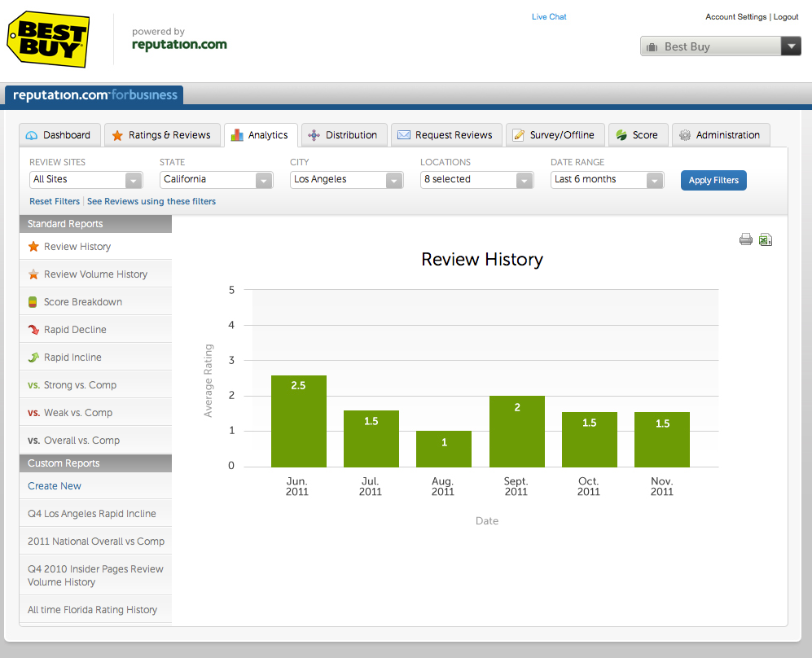Click the reputation.com for business banner tab
This screenshot has width=812, height=658.
94,95
